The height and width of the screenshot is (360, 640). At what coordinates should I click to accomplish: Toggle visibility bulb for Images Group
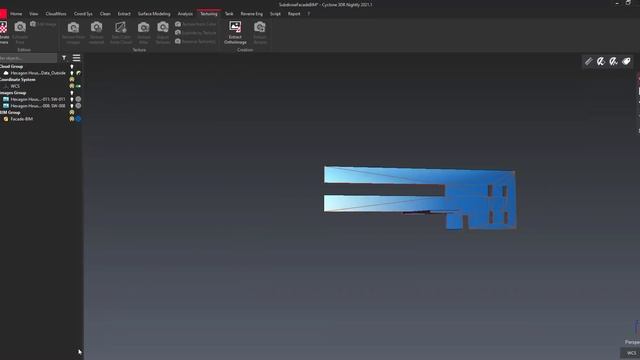pyautogui.click(x=72, y=93)
